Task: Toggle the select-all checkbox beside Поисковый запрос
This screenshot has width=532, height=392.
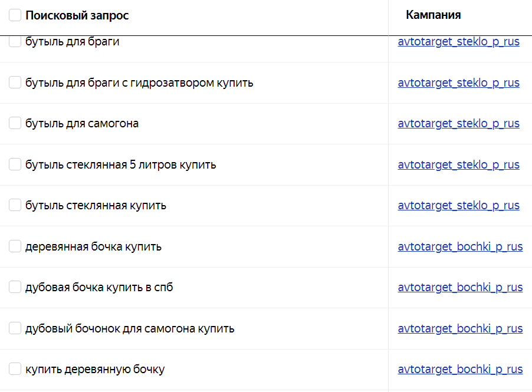Action: click(15, 15)
